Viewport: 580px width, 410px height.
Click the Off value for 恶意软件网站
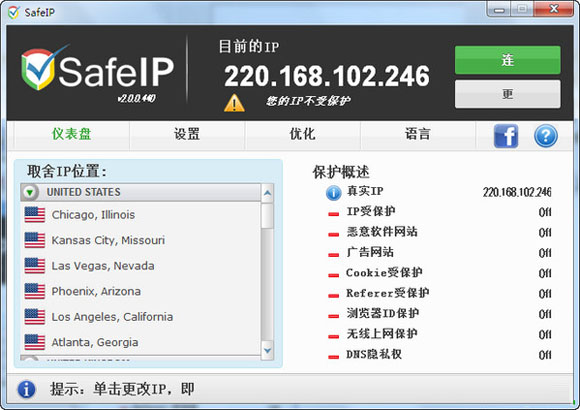click(x=545, y=233)
